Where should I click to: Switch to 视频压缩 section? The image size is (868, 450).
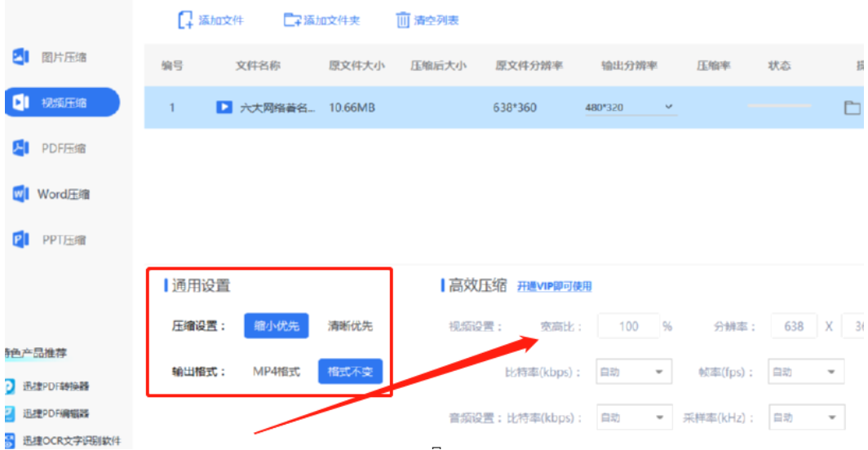tap(62, 103)
